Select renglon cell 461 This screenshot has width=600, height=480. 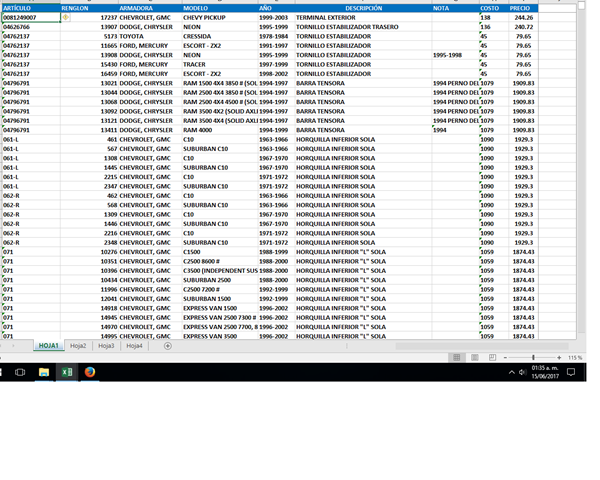89,139
